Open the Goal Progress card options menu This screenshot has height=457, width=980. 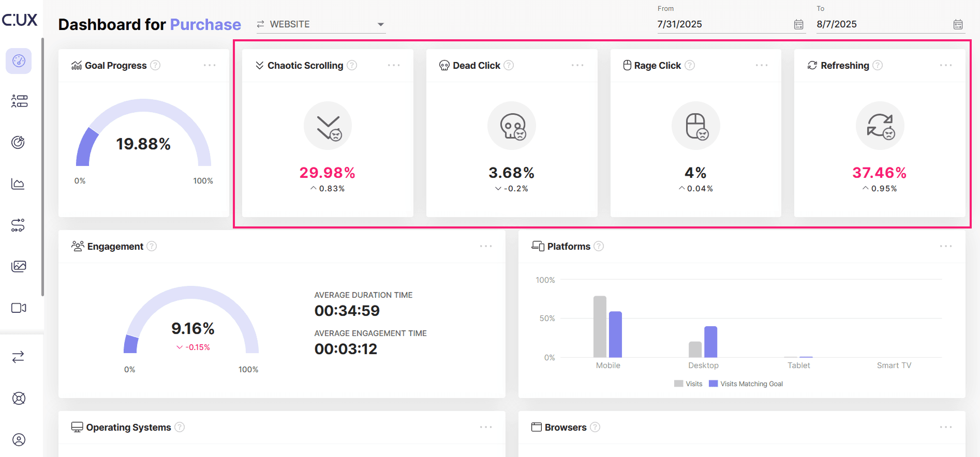(x=210, y=65)
